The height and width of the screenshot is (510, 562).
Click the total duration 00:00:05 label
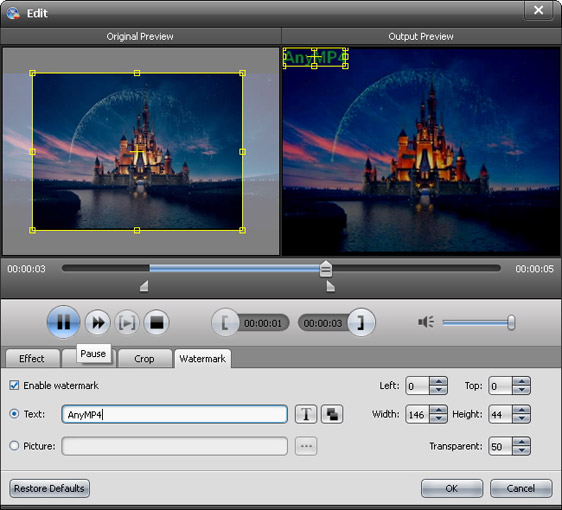pos(534,269)
